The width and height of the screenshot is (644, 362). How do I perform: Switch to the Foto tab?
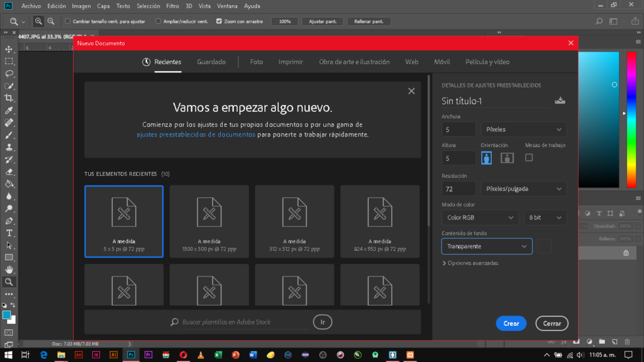point(257,62)
